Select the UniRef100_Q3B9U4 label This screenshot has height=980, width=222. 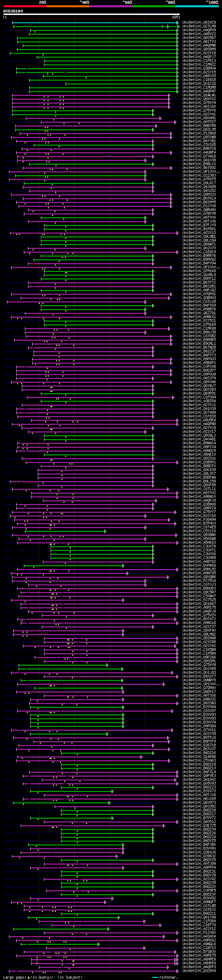[199, 68]
